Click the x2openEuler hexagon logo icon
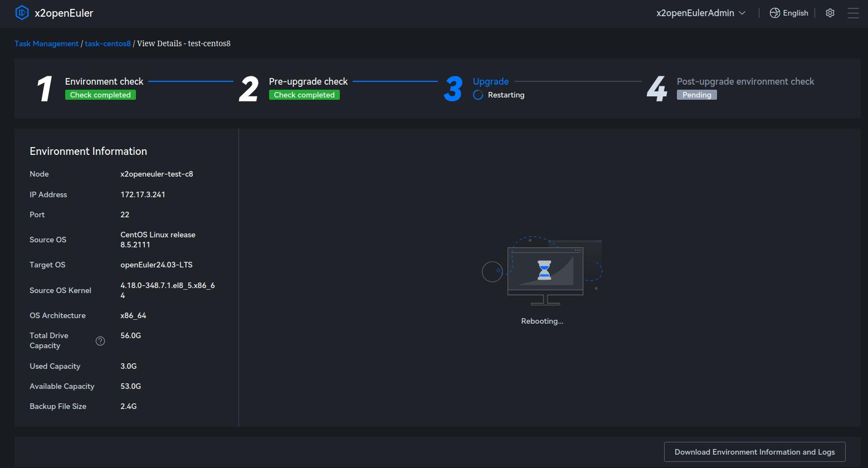 [22, 13]
